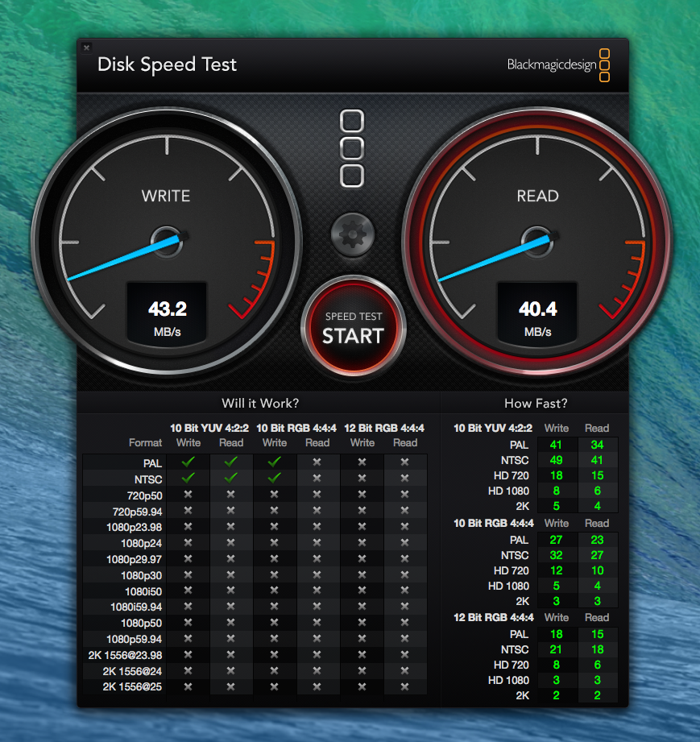Click the three-squares emblem above the gear
The height and width of the screenshot is (742, 700).
coord(352,148)
